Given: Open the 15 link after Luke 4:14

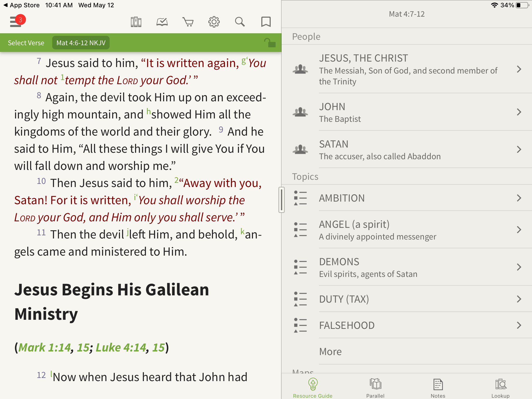Looking at the screenshot, I should 158,348.
